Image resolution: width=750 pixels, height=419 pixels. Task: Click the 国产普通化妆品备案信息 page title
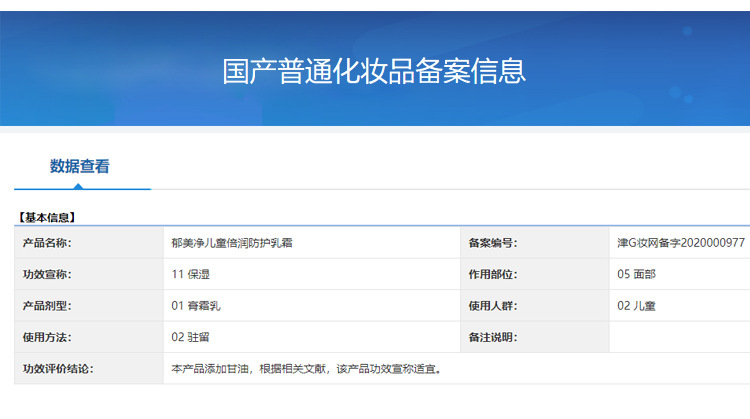coord(374,71)
